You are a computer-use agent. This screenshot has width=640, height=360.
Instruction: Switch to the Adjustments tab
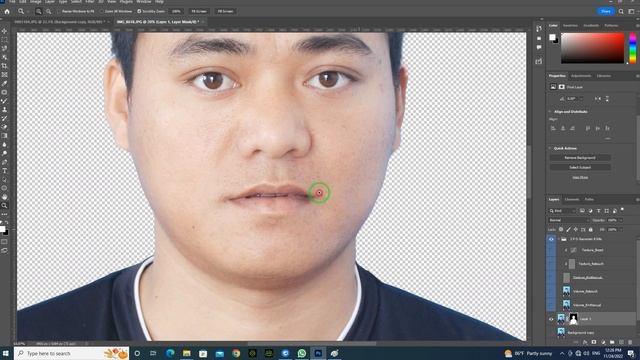click(x=581, y=76)
